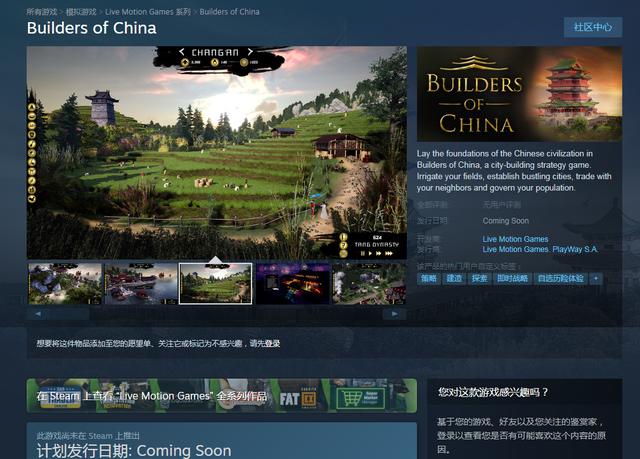Viewport: 640px width, 459px height.
Task: Click the right arrow of thumbnail scroller
Action: coord(394,314)
